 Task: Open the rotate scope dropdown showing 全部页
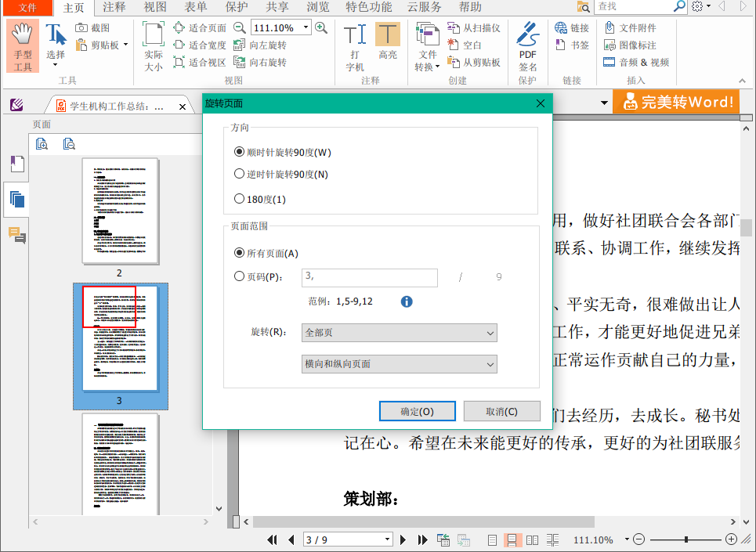pos(399,333)
